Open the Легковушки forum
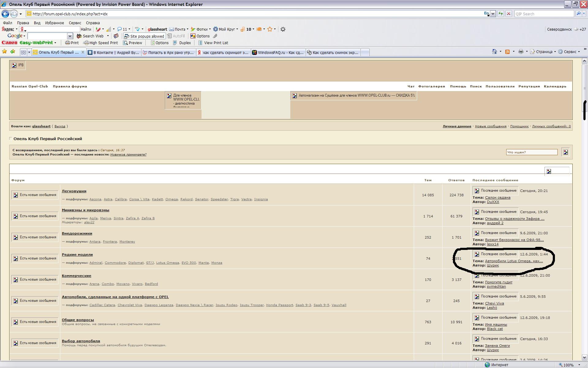Viewport: 588px width, 368px height. [x=74, y=191]
